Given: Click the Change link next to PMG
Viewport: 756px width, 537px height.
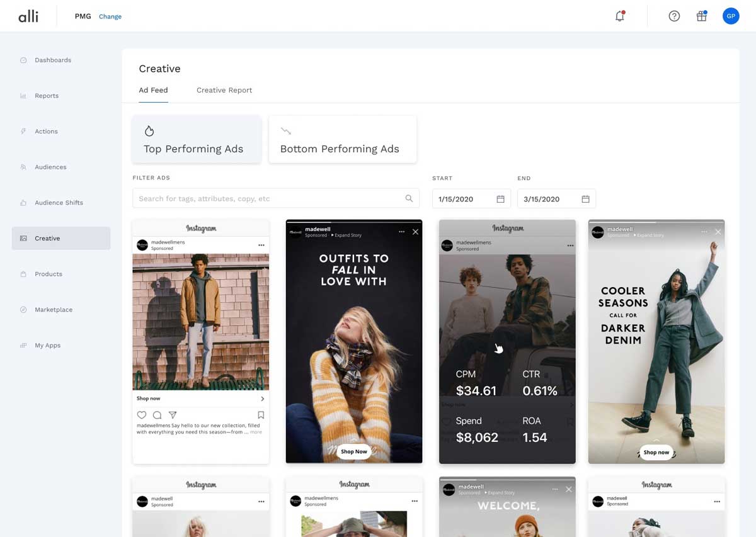Looking at the screenshot, I should point(110,16).
